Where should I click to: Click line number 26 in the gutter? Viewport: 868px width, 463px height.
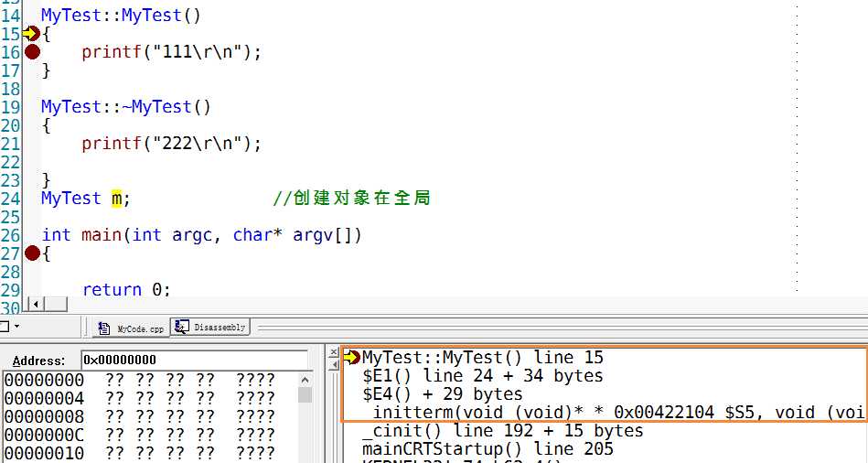click(x=10, y=235)
